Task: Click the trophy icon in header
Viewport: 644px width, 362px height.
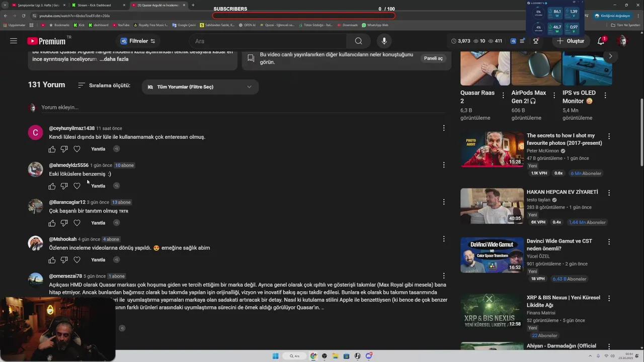Action: tap(536, 41)
